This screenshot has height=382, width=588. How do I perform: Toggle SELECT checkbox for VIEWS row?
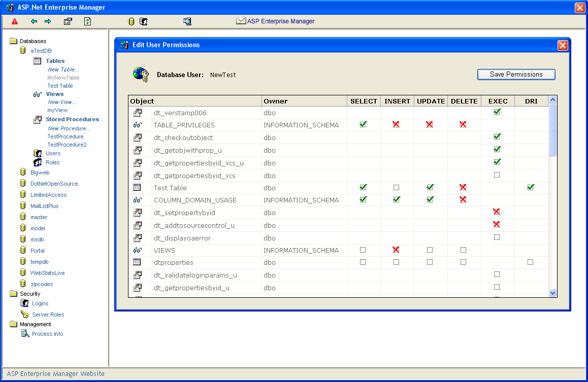(x=363, y=250)
